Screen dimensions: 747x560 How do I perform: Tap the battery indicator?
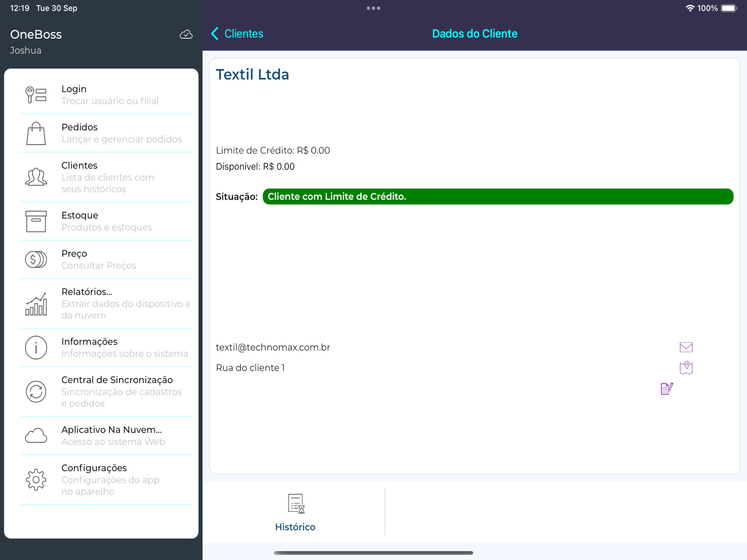point(729,8)
